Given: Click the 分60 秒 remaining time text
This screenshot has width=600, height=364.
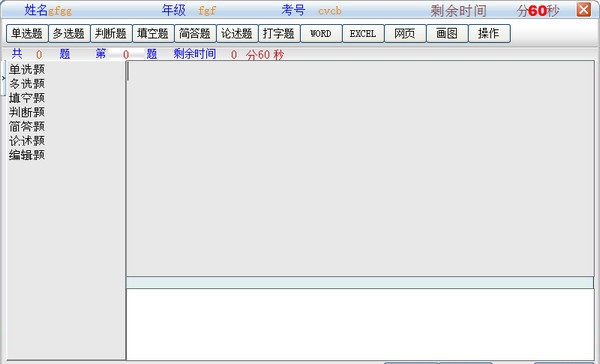Looking at the screenshot, I should 265,55.
